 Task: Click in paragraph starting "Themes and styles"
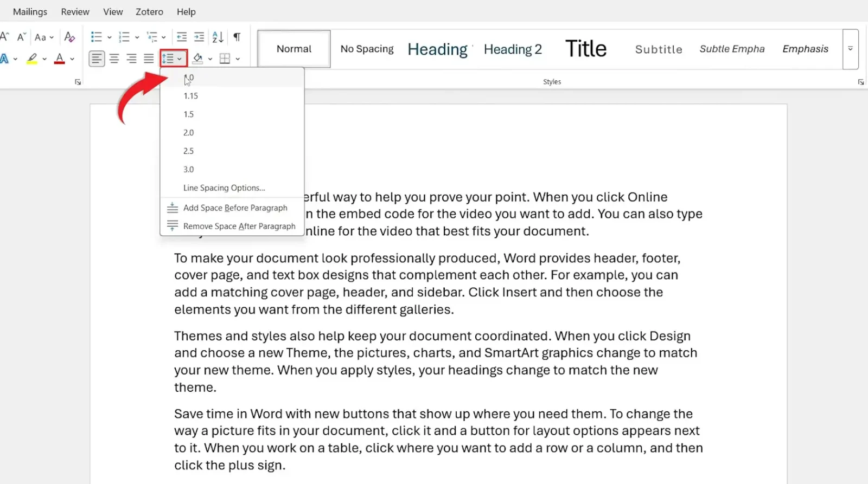pos(436,362)
